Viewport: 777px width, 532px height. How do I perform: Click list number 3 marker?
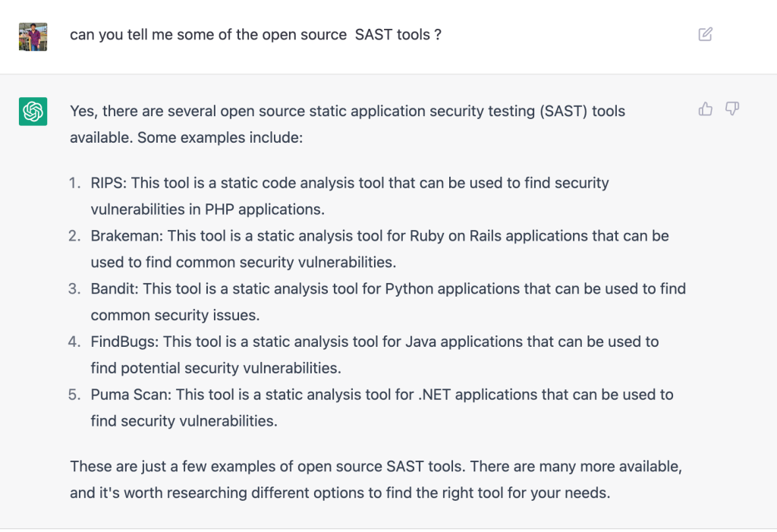(74, 289)
